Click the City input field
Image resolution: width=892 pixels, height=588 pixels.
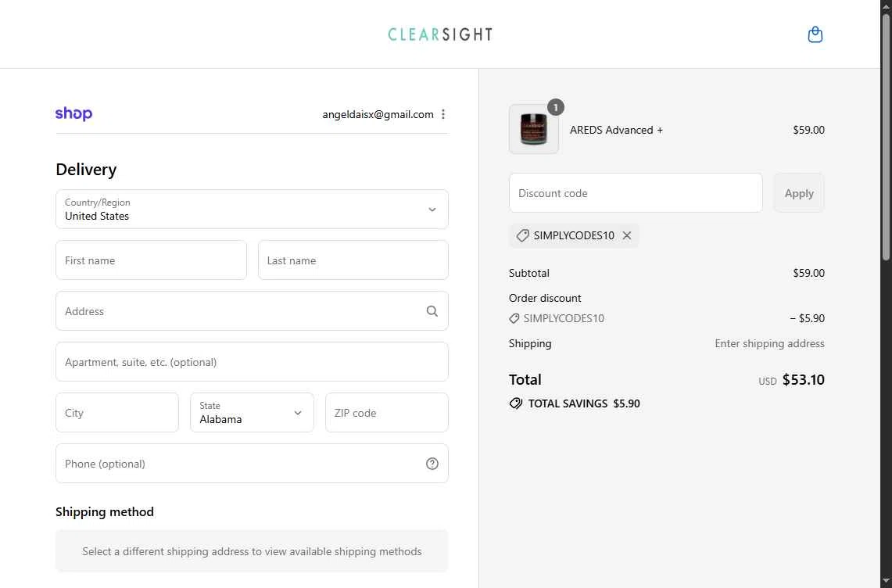tap(116, 413)
